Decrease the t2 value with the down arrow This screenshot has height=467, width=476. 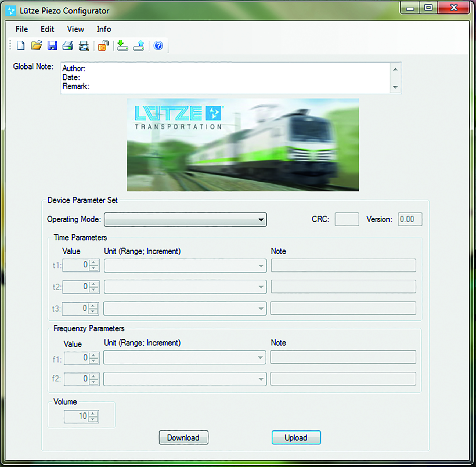93,289
